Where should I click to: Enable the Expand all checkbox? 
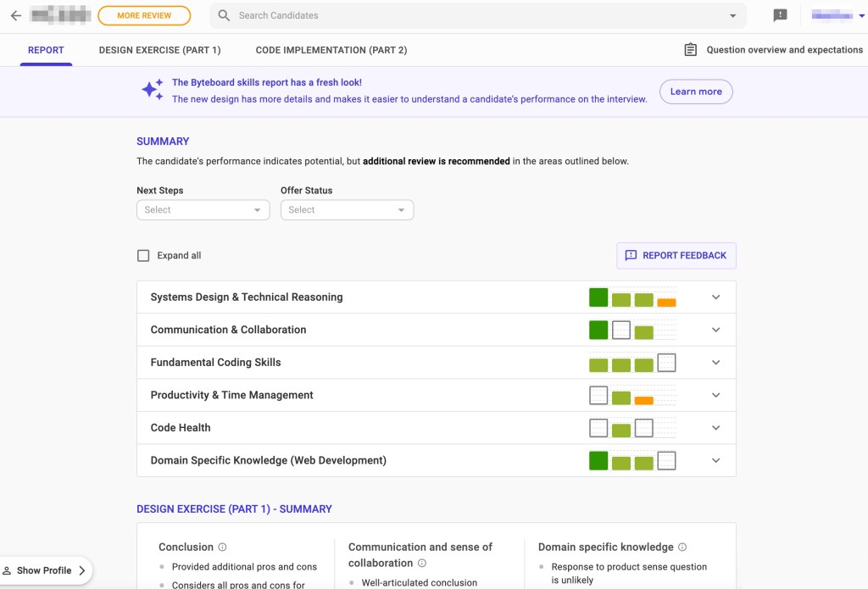coord(143,255)
